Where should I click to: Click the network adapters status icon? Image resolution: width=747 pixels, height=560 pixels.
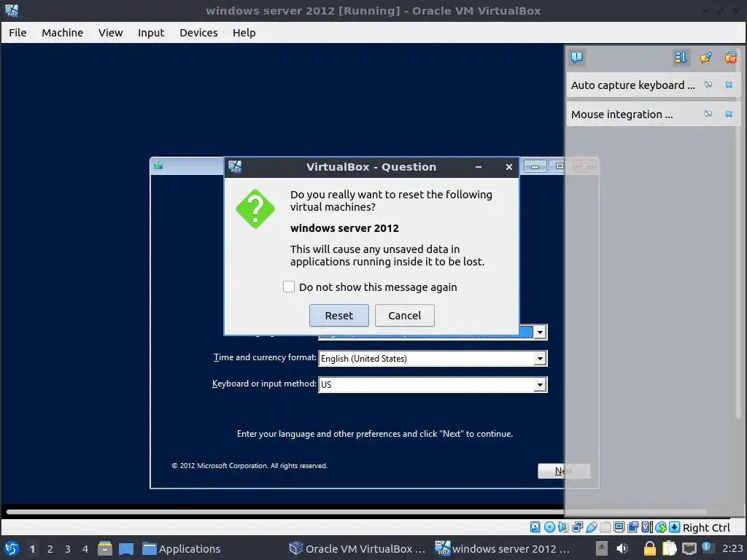(x=578, y=527)
